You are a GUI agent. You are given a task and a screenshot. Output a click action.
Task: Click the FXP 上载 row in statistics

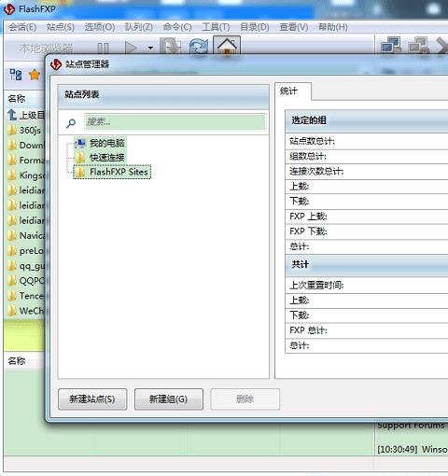coord(367,217)
